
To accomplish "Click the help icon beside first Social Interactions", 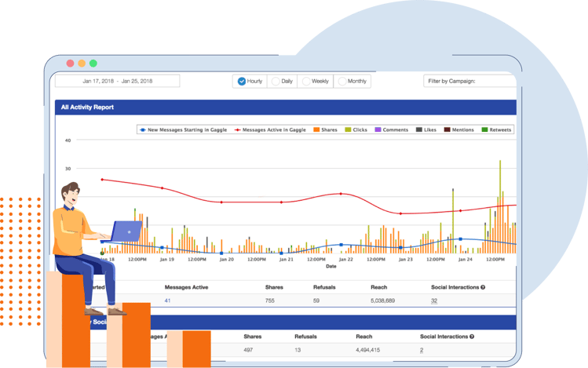I will pyautogui.click(x=483, y=287).
